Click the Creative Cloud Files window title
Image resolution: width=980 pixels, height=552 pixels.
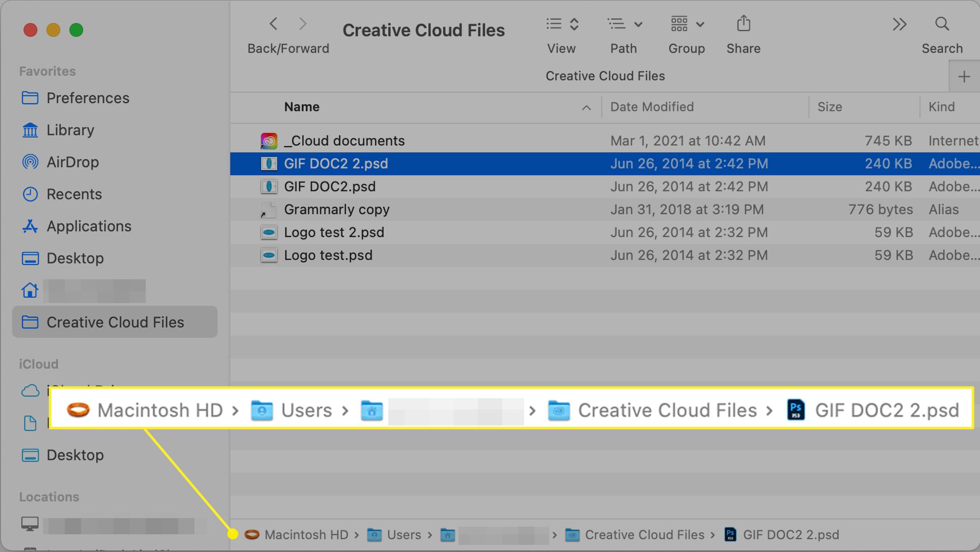[x=423, y=30]
